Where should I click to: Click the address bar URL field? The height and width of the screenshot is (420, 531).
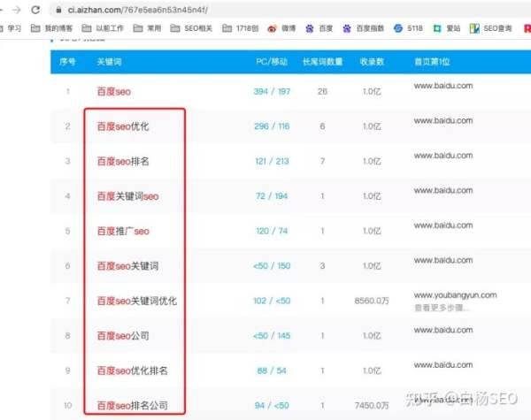pos(265,10)
